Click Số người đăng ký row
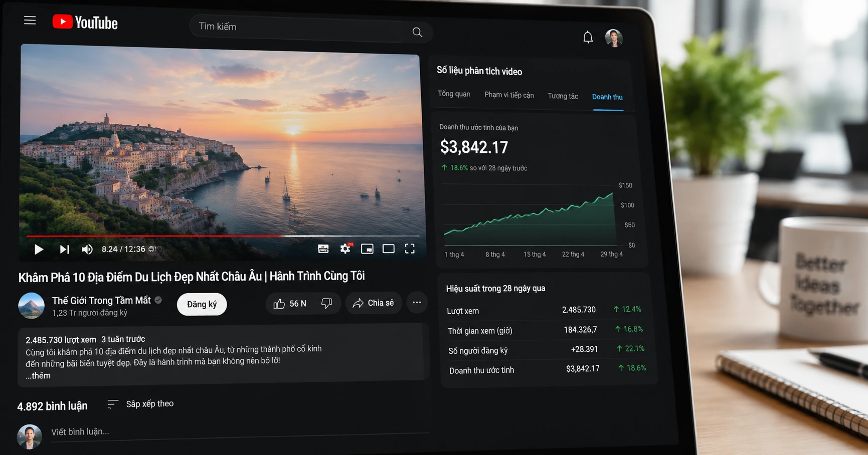868x455 pixels. pyautogui.click(x=547, y=349)
